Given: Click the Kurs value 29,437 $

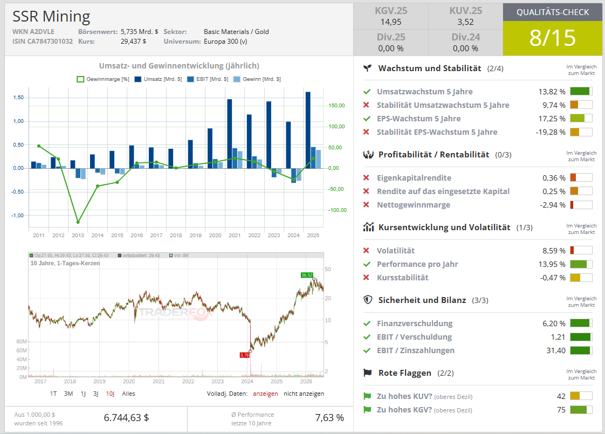Looking at the screenshot, I should click(x=133, y=41).
